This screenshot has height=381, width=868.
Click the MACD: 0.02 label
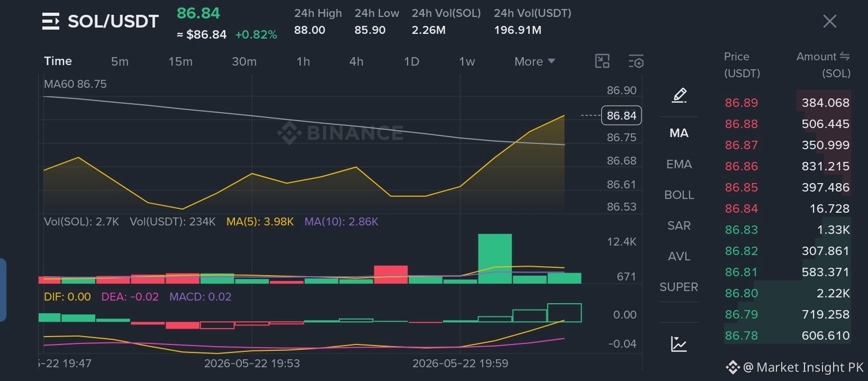click(200, 297)
